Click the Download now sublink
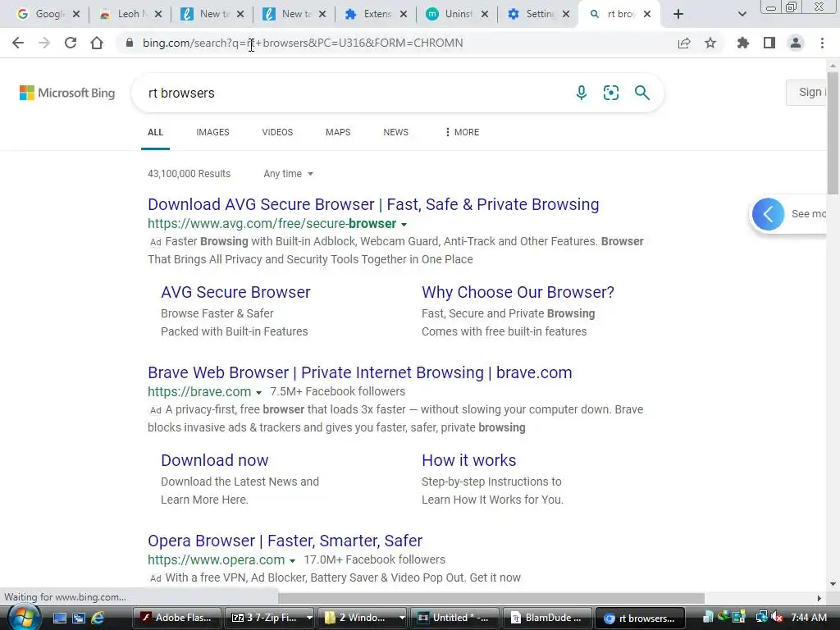Image resolution: width=840 pixels, height=630 pixels. click(x=215, y=460)
